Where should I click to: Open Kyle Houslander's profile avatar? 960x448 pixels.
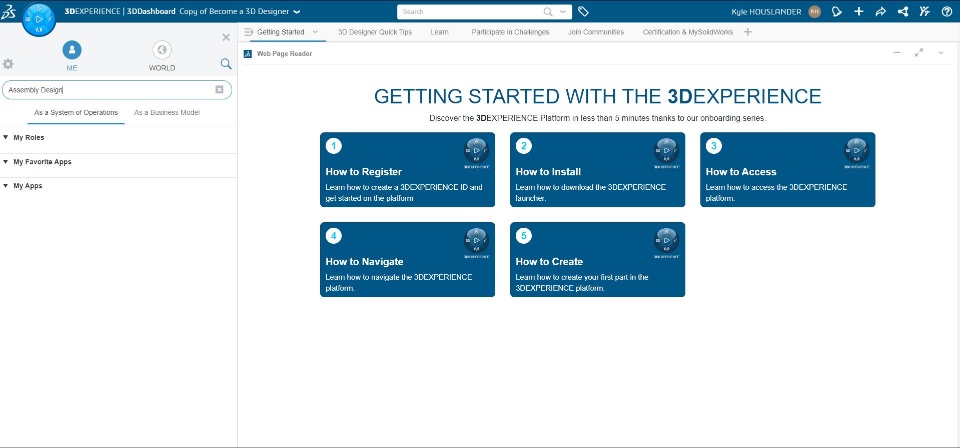coord(814,12)
